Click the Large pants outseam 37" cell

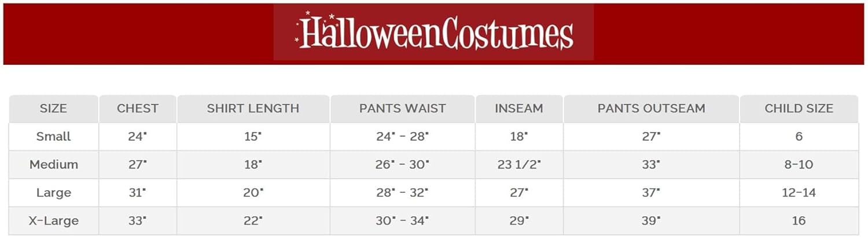[x=651, y=192]
